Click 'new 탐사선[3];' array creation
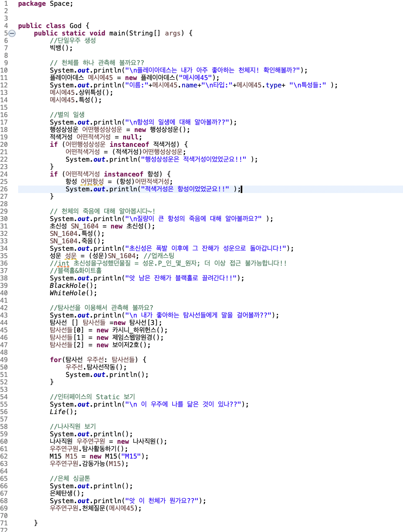 138,323
